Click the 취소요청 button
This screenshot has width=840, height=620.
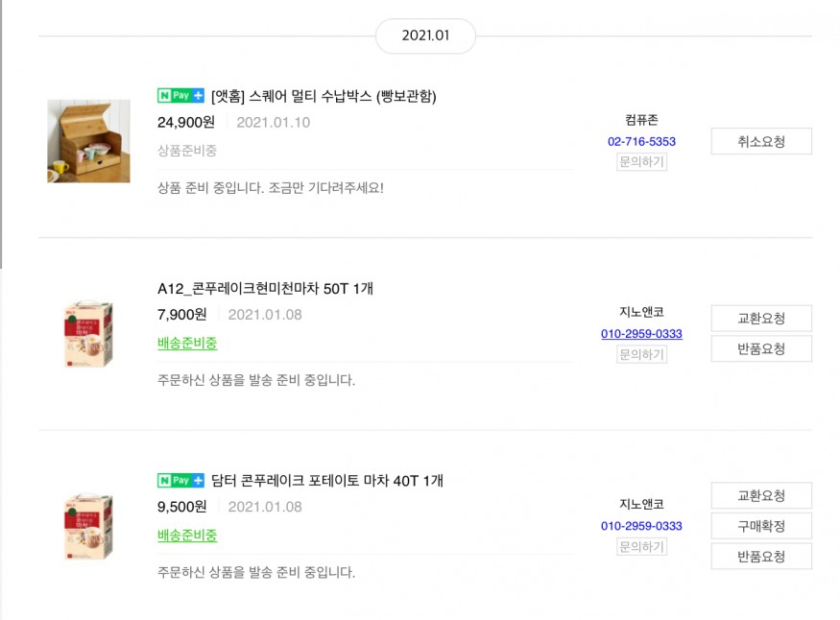click(x=761, y=141)
